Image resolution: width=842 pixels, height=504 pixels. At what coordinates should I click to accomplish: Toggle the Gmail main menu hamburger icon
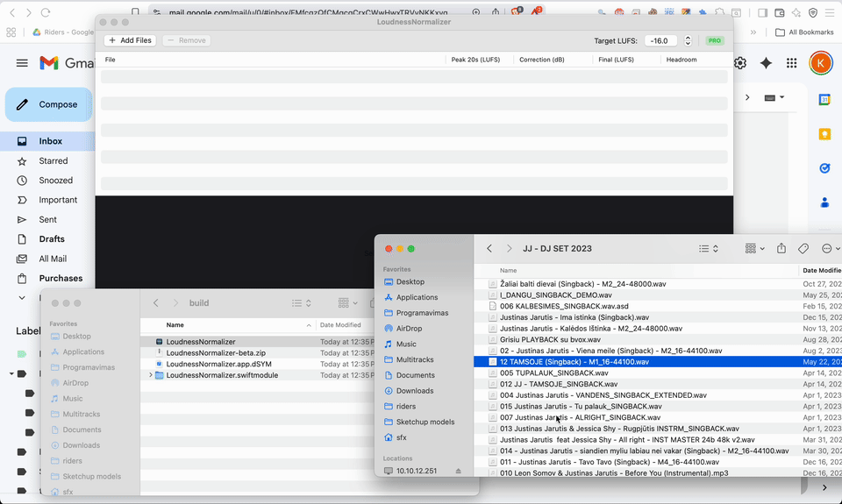pos(22,63)
